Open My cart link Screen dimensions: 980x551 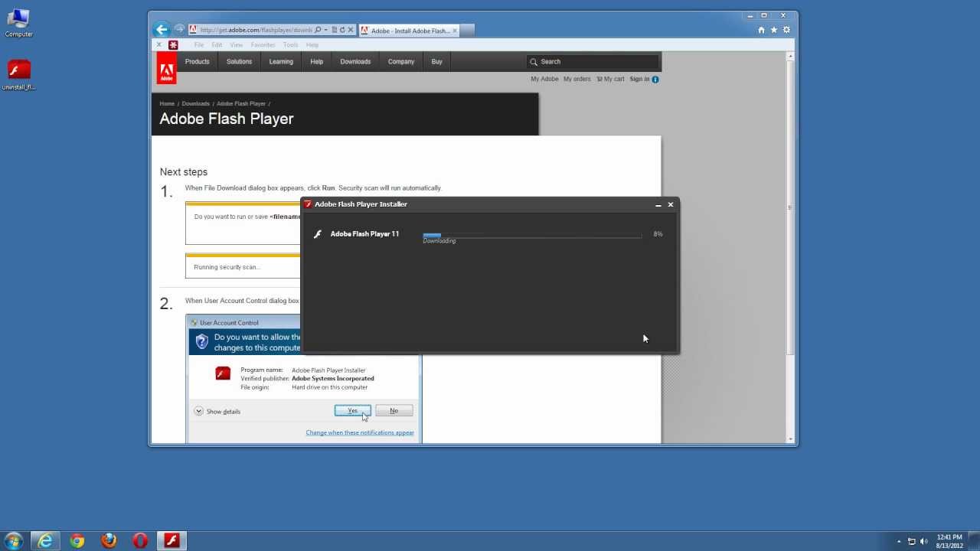coord(610,79)
